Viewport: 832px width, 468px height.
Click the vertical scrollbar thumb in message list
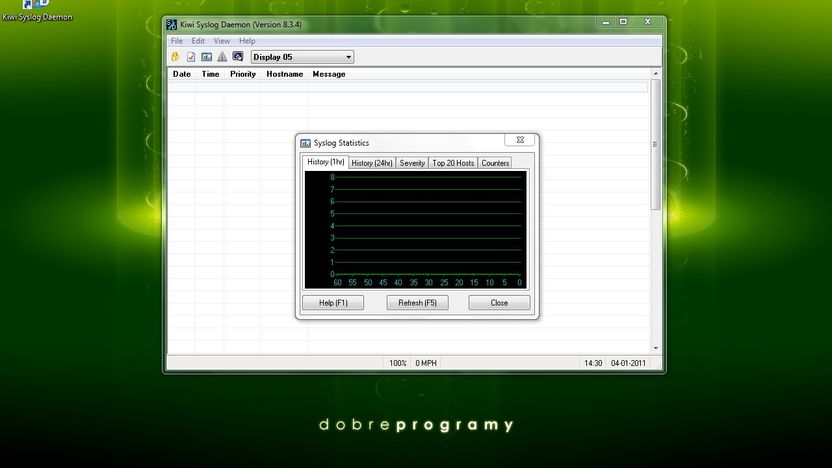click(x=656, y=144)
